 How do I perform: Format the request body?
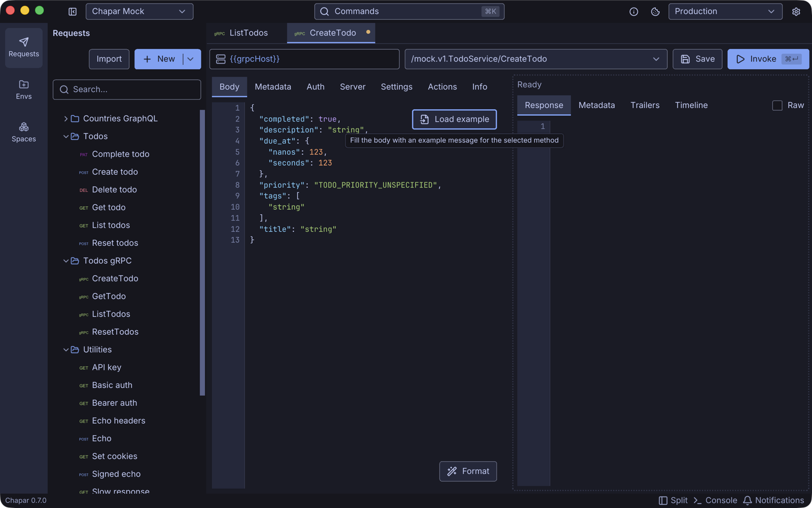click(x=468, y=471)
